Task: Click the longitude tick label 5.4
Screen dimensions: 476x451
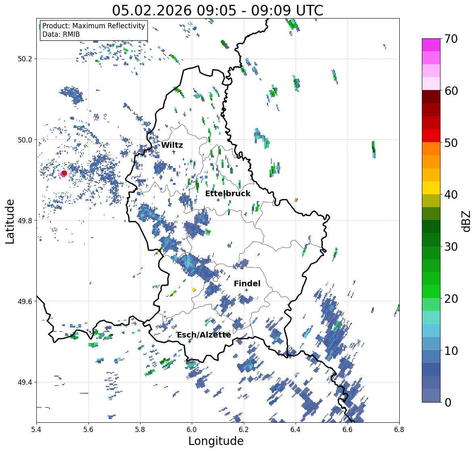Action: 36,429
